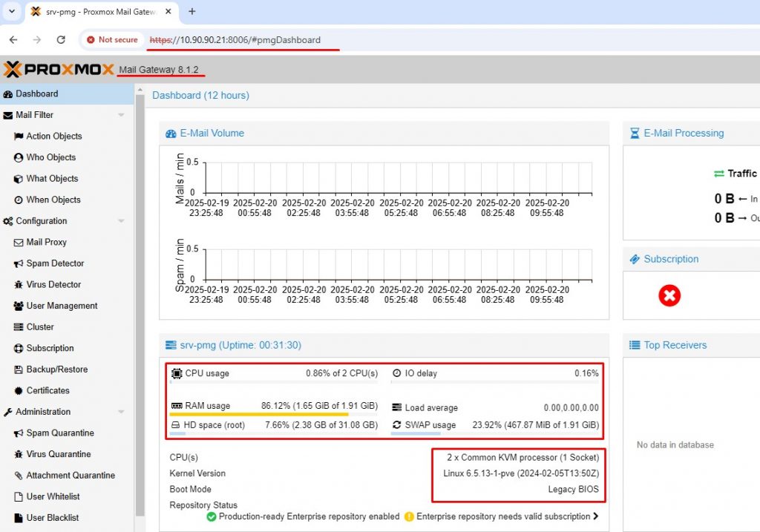Expand repository status details chevron
The image size is (760, 532).
[x=596, y=516]
